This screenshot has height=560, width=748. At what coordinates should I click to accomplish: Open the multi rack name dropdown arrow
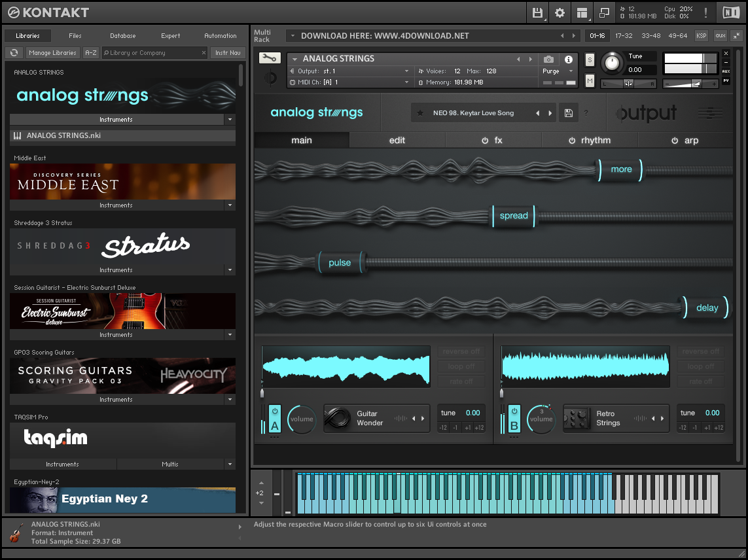293,36
